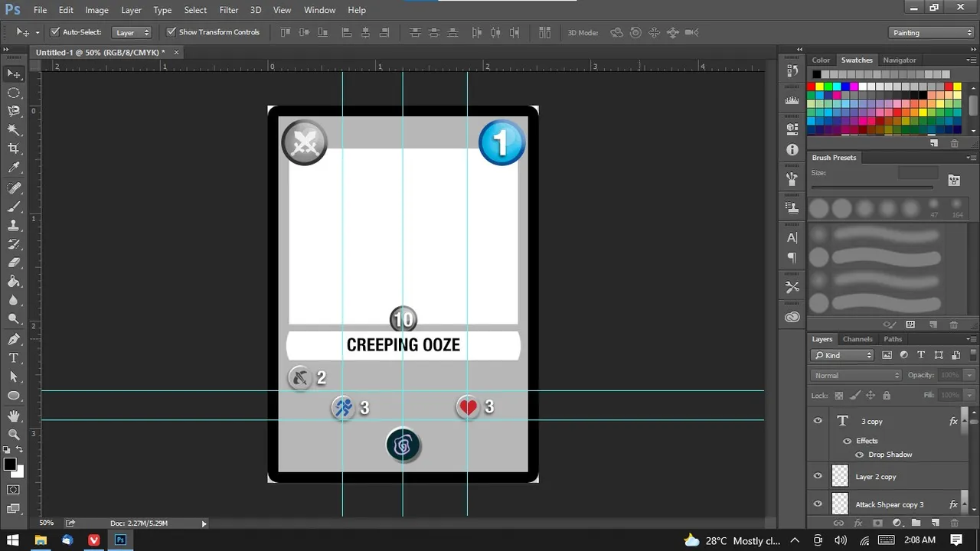The height and width of the screenshot is (551, 980).
Task: Select the Brush tool
Action: (x=14, y=207)
